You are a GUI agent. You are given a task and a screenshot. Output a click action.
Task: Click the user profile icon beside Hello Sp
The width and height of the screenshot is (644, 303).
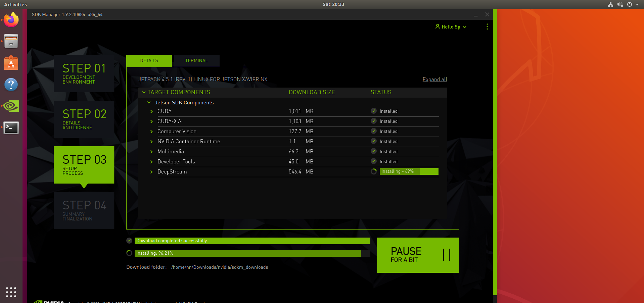click(x=438, y=27)
